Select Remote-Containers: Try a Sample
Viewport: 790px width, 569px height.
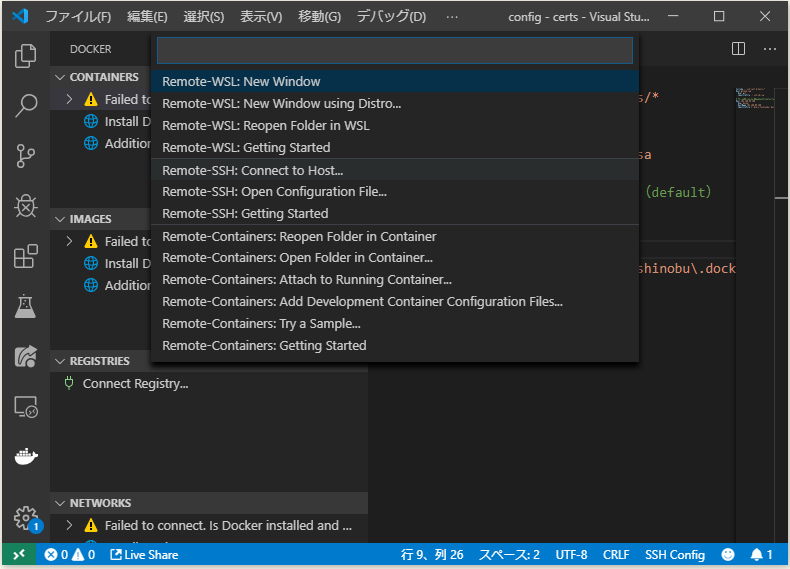coord(395,324)
